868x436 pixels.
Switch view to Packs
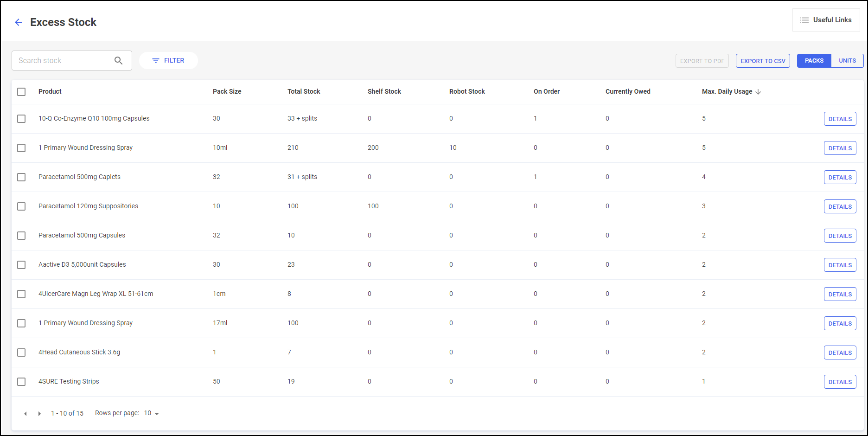coord(814,61)
